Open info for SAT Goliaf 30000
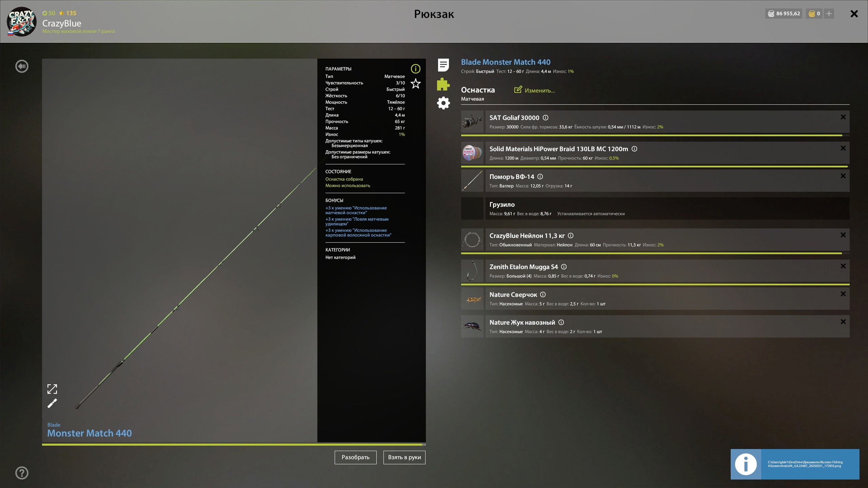868x488 pixels. point(546,118)
